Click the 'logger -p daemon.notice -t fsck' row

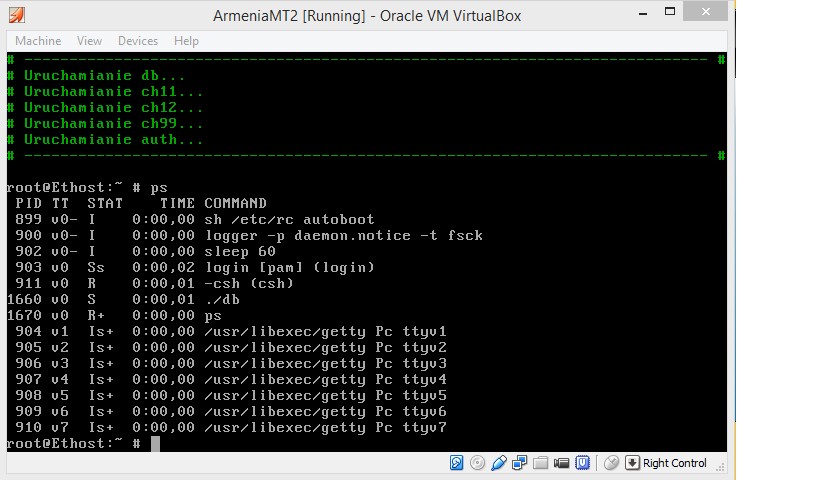(249, 236)
